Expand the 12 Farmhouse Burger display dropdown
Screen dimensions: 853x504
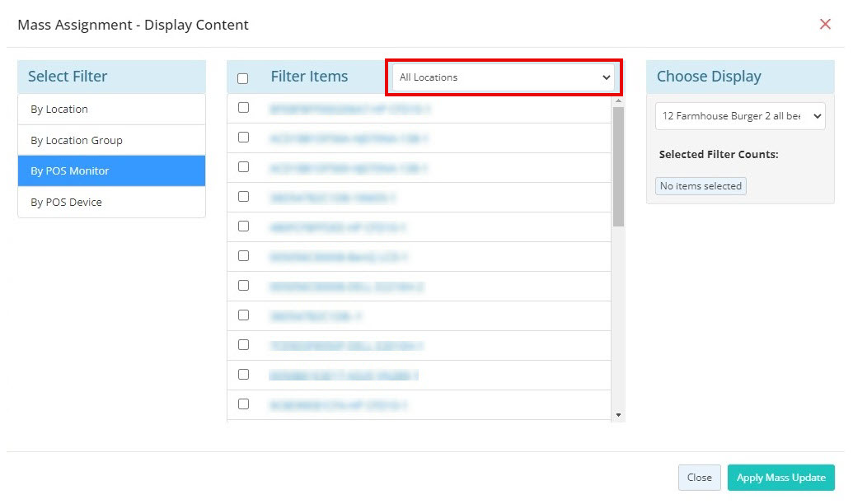pos(740,116)
